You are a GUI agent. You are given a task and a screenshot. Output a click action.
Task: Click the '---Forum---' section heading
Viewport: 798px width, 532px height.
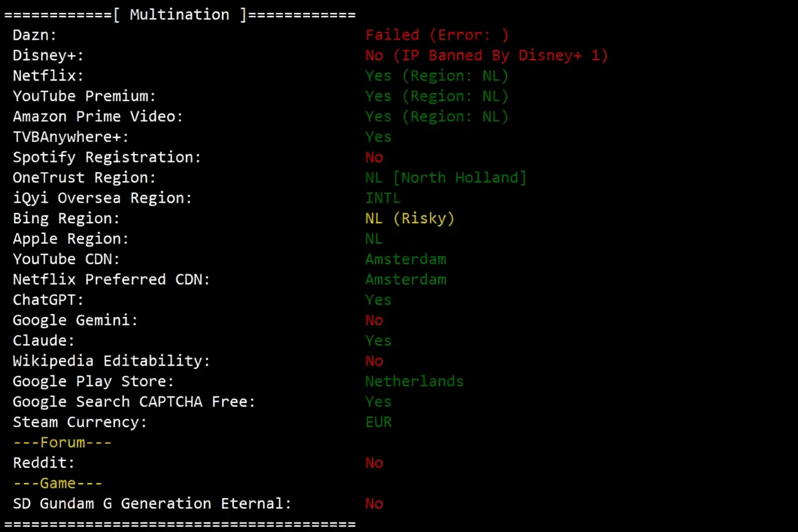tap(62, 443)
